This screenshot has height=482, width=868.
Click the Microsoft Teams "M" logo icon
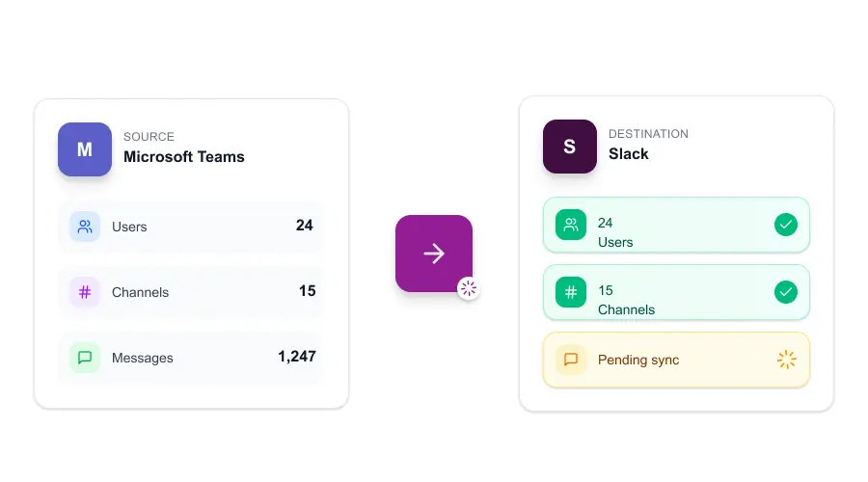click(85, 149)
